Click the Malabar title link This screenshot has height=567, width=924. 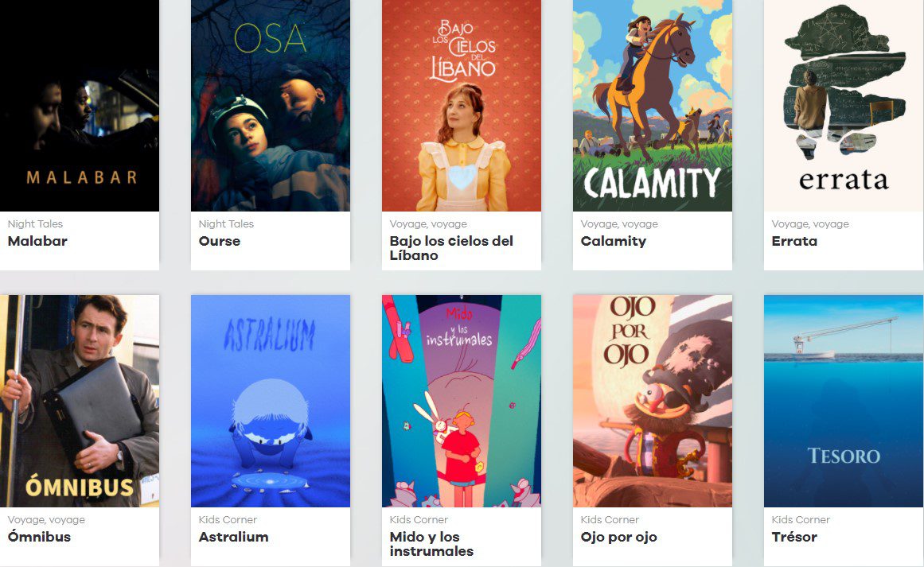37,241
